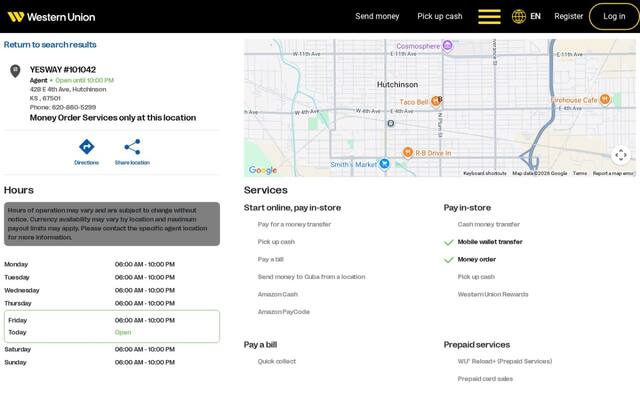The height and width of the screenshot is (400, 640).
Task: Click 'Mobile wallet transfer' service label
Action: pos(490,242)
